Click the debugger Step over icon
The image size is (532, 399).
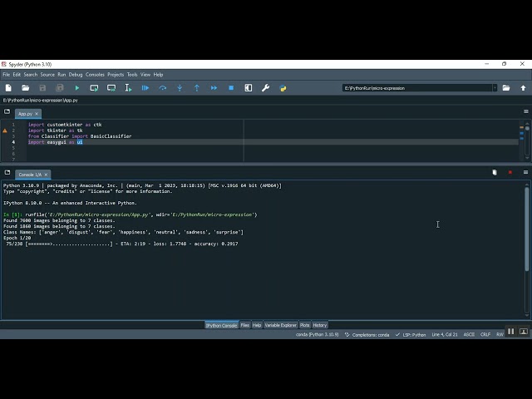pyautogui.click(x=163, y=88)
